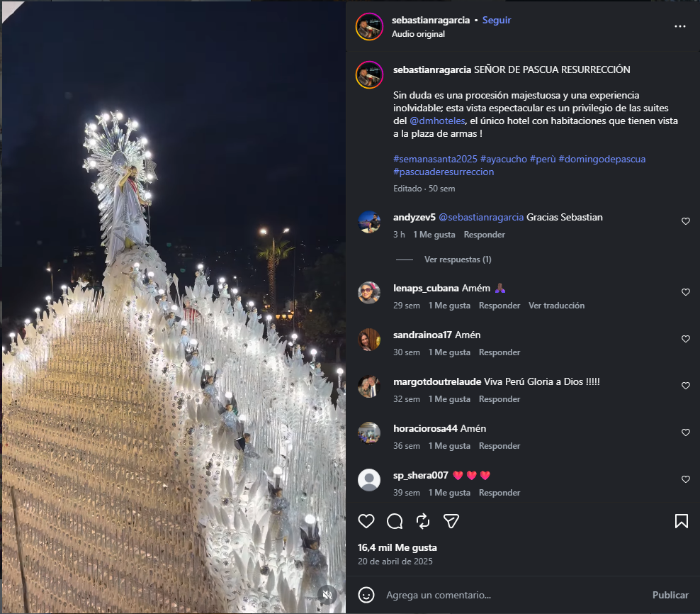View the 16,4 mil likes list
The height and width of the screenshot is (614, 700).
click(397, 547)
